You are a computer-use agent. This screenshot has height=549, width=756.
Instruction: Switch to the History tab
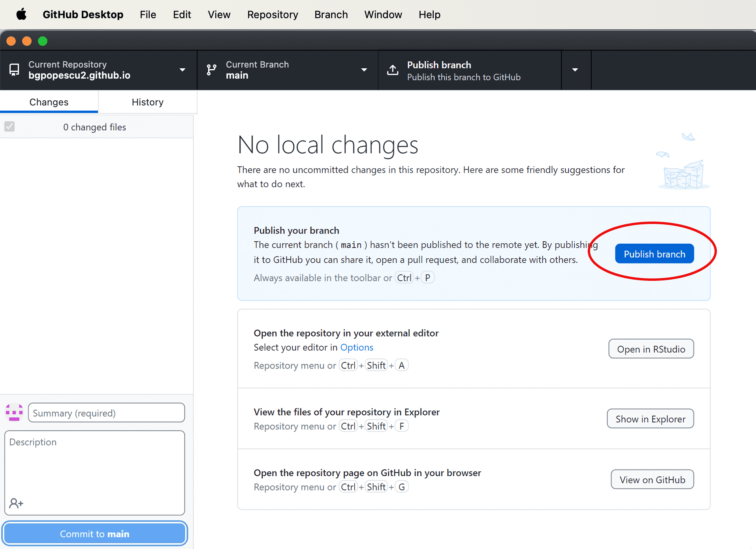(147, 102)
